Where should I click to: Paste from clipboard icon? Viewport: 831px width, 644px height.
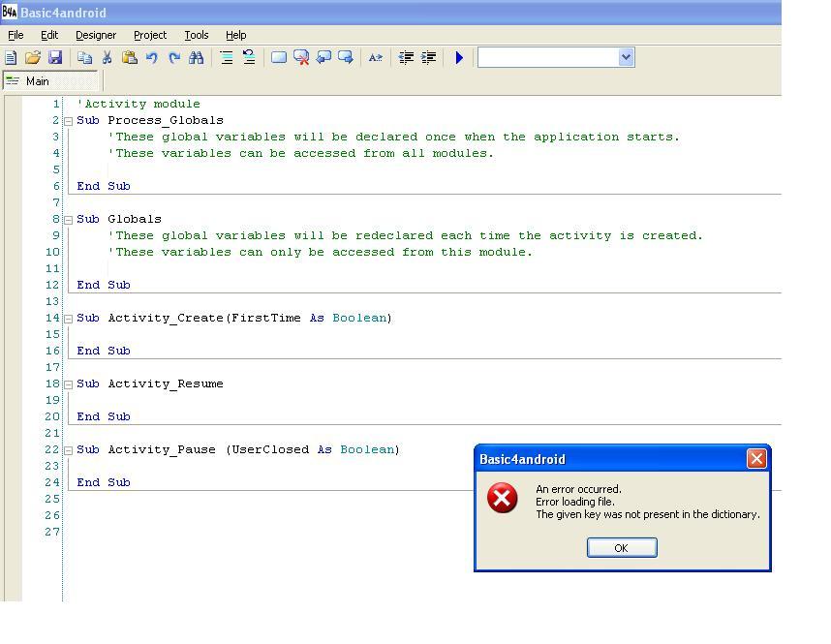point(130,57)
